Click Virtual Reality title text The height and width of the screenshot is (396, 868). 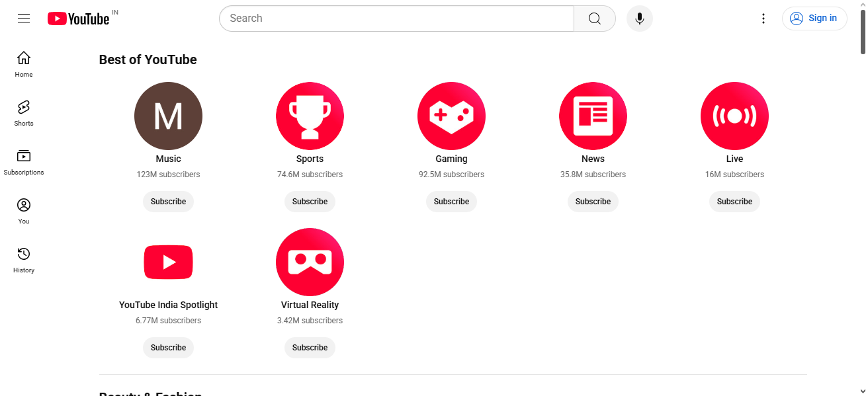310,305
